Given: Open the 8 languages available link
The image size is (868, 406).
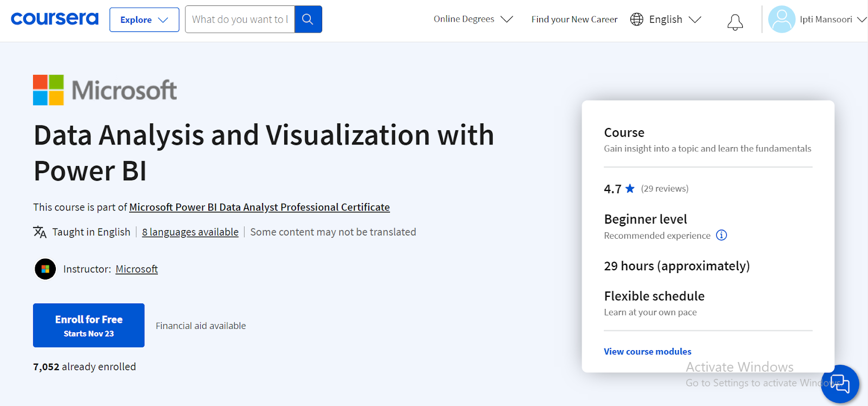Looking at the screenshot, I should pyautogui.click(x=190, y=232).
